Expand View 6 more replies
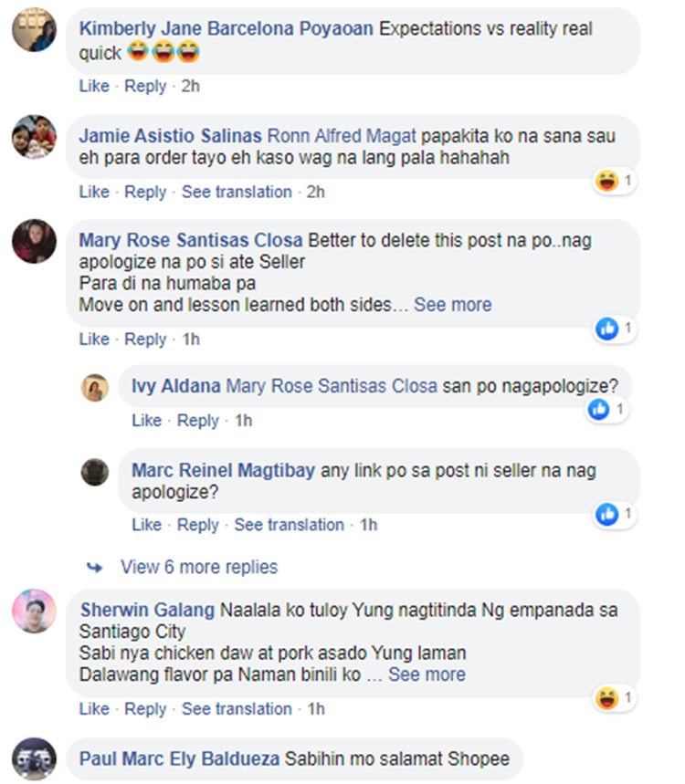This screenshot has width=685, height=784. pos(199,567)
